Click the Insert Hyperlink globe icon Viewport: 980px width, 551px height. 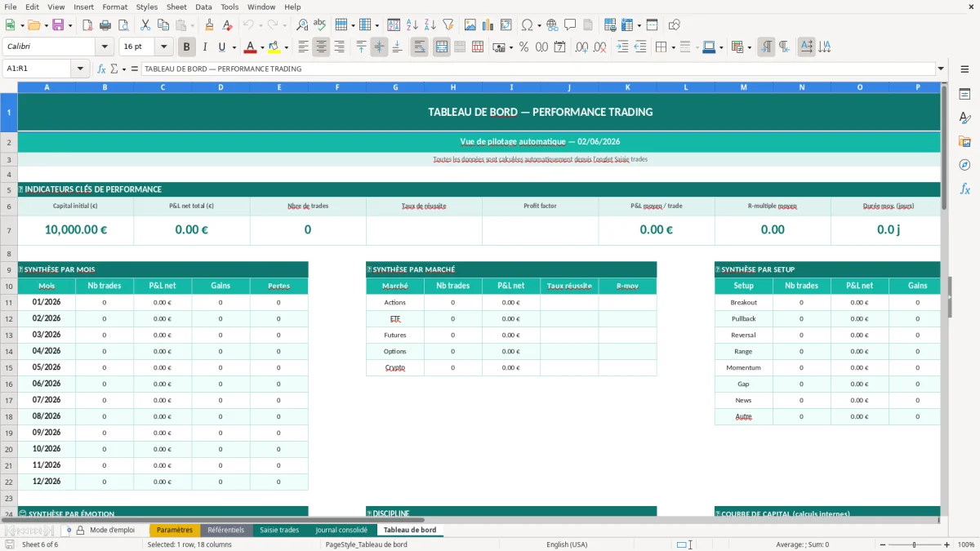(x=552, y=25)
